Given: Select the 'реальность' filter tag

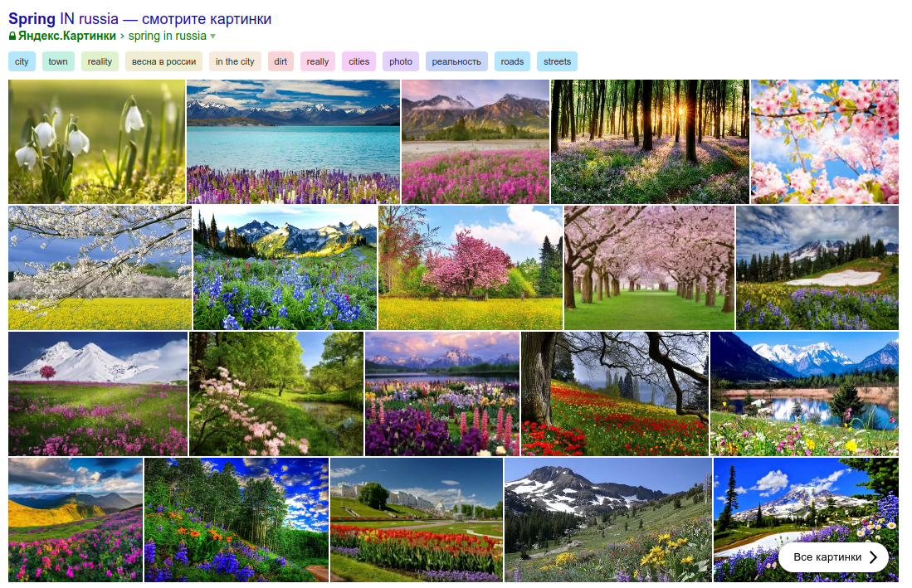Looking at the screenshot, I should tap(456, 61).
